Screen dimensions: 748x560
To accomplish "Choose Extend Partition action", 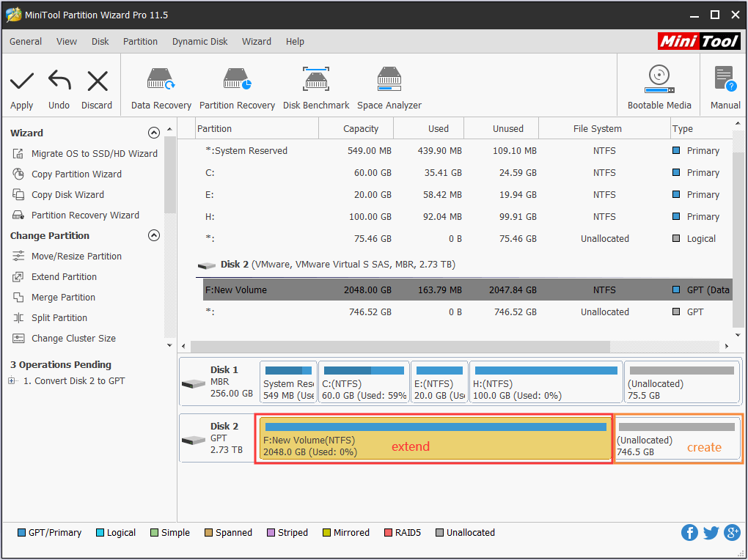I will click(x=54, y=276).
